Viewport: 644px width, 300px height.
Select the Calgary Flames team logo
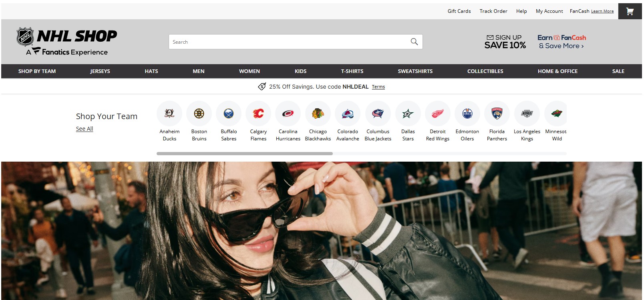click(258, 114)
